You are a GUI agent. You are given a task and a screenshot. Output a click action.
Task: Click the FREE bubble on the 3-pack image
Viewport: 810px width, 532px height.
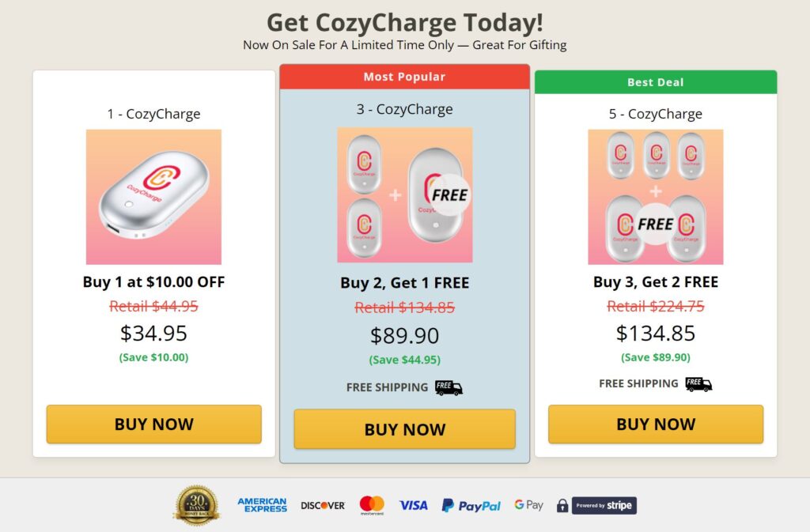click(x=449, y=192)
